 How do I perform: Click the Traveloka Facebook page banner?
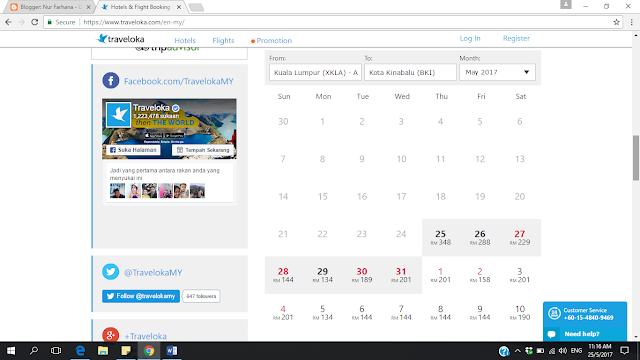pos(169,129)
